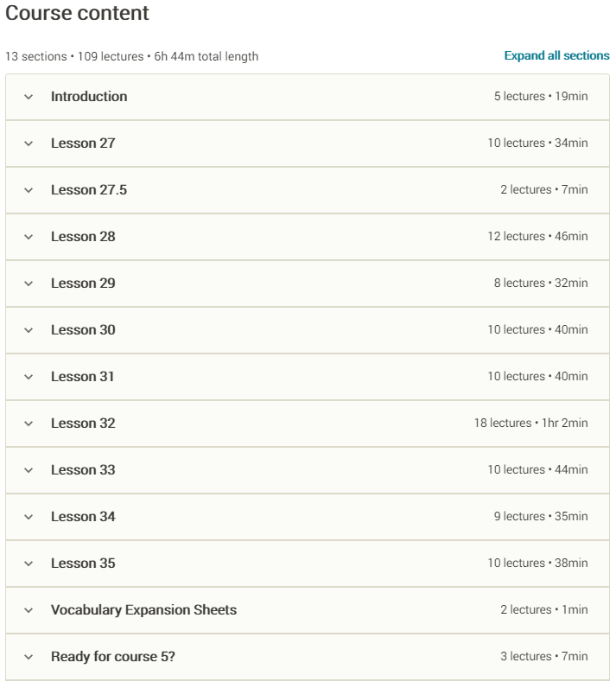Click the Lesson 28 section title
Image resolution: width=616 pixels, height=688 pixels.
(x=83, y=237)
